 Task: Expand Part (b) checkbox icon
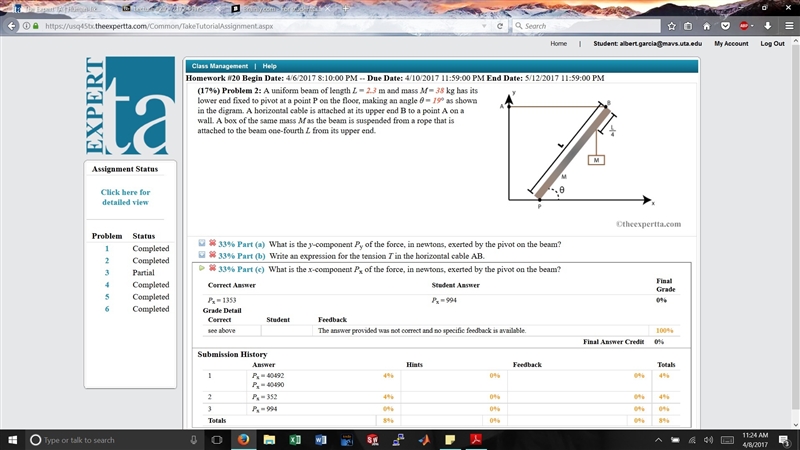pos(202,255)
